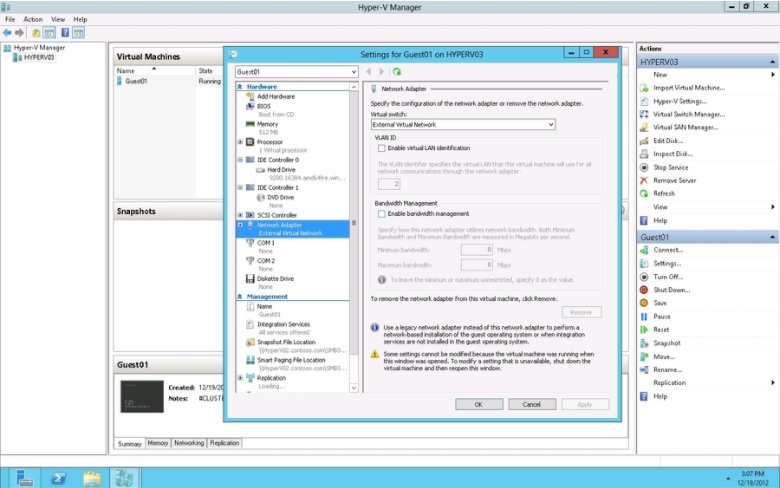The image size is (780, 488).
Task: Open Server Manager from the taskbar
Action: (24, 478)
